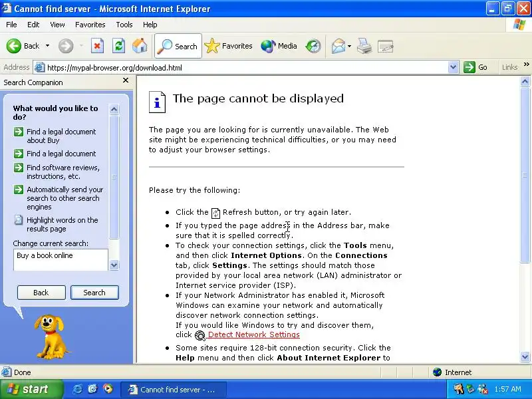The width and height of the screenshot is (532, 399).
Task: Click the address bar URL field
Action: tap(246, 68)
